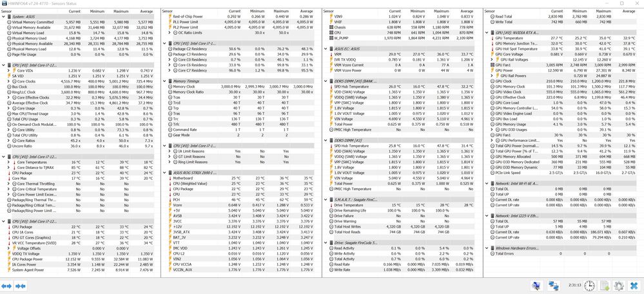Screen dimensions: 644x294
Task: Click the HWiNFO64 title bar app icon
Action: 4,3
